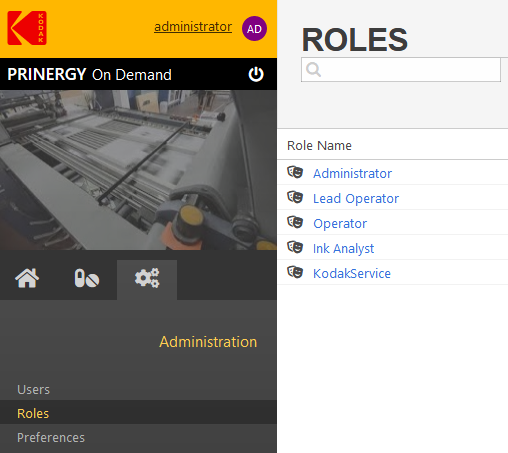Image resolution: width=508 pixels, height=453 pixels.
Task: Click the mask icon beside Lead Operator
Action: point(295,197)
